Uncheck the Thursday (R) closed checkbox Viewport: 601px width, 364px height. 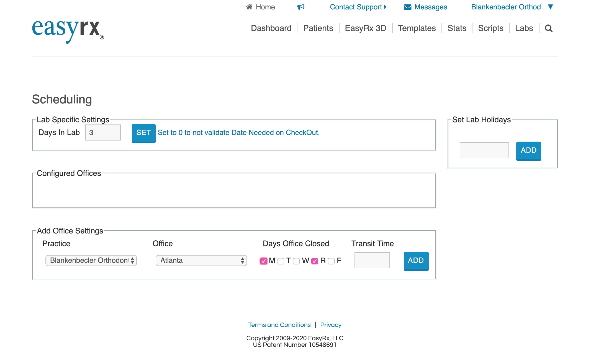click(315, 261)
